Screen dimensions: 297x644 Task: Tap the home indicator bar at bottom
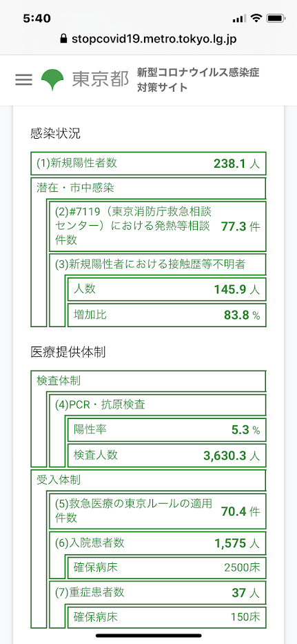point(149,636)
